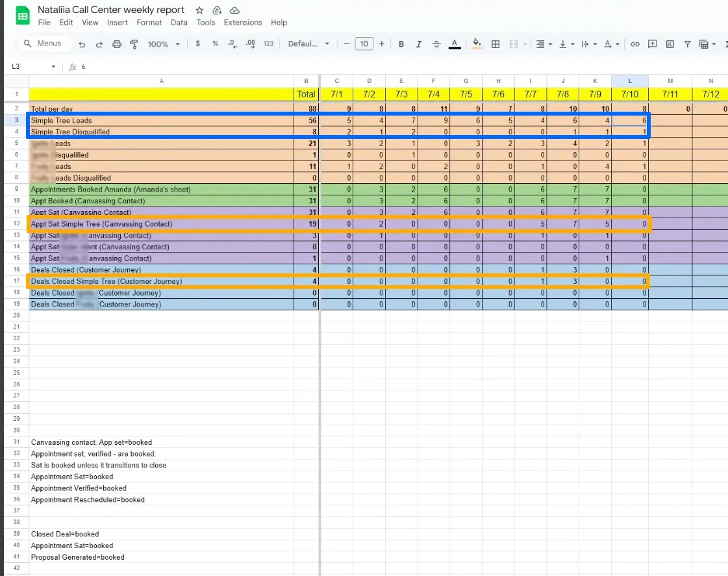The height and width of the screenshot is (576, 728).
Task: Open the Extensions menu
Action: pos(243,22)
